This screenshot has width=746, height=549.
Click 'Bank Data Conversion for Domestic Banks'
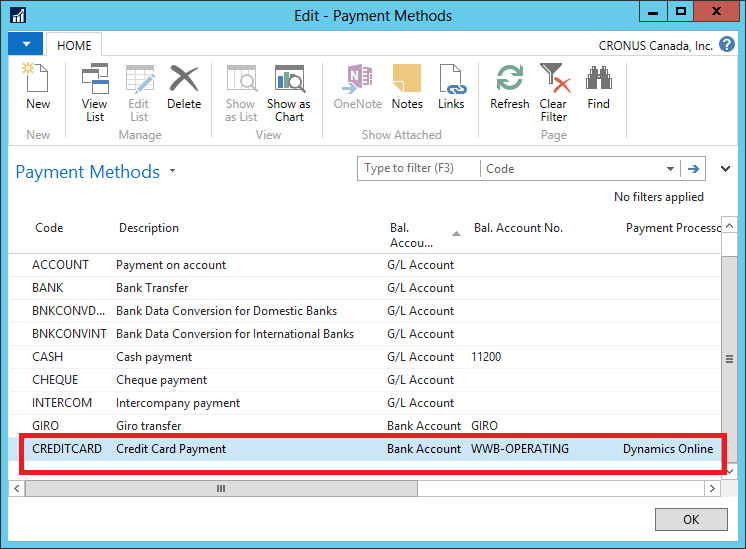pos(226,311)
